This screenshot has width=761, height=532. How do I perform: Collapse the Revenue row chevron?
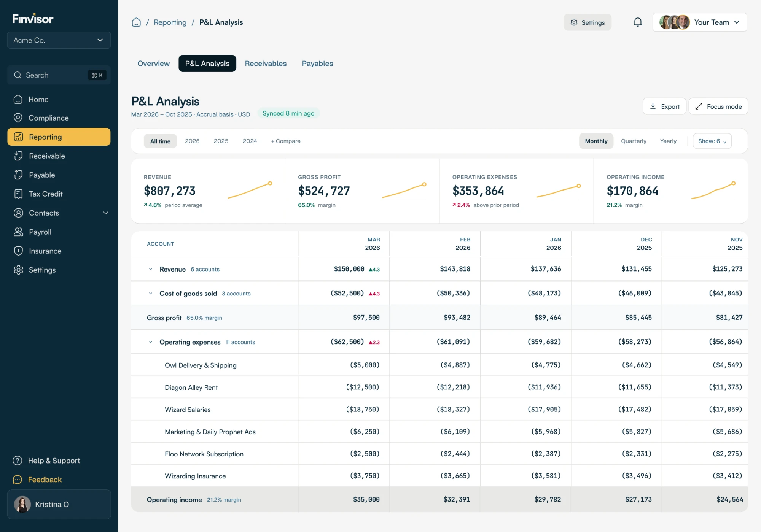[x=151, y=269]
